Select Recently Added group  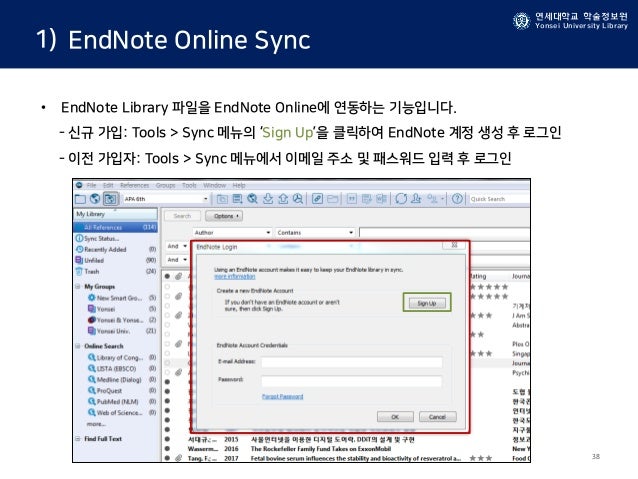(116, 249)
